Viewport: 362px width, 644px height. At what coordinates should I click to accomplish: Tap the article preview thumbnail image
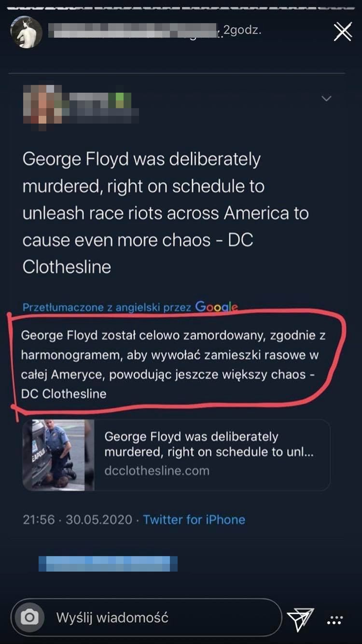pos(58,455)
